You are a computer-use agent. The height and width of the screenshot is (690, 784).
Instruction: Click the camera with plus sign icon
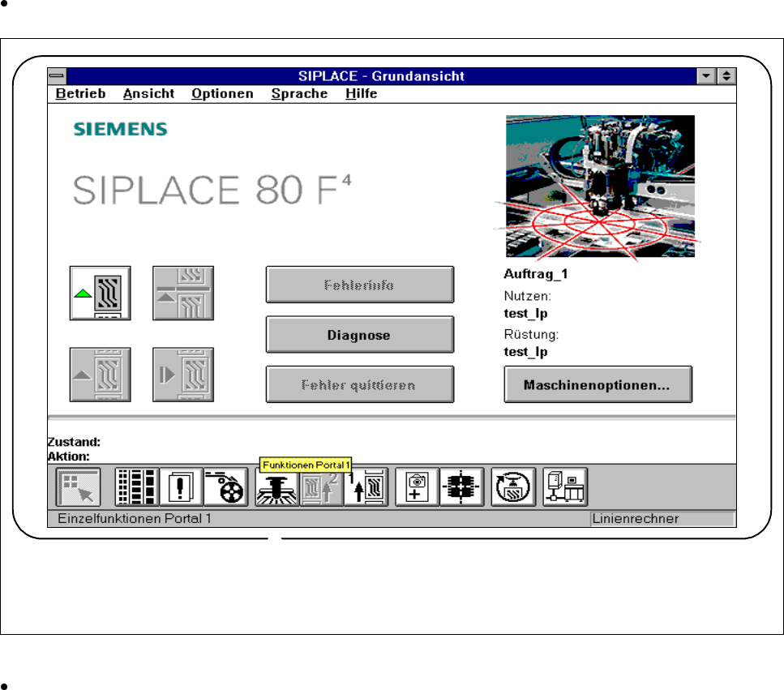(x=417, y=487)
